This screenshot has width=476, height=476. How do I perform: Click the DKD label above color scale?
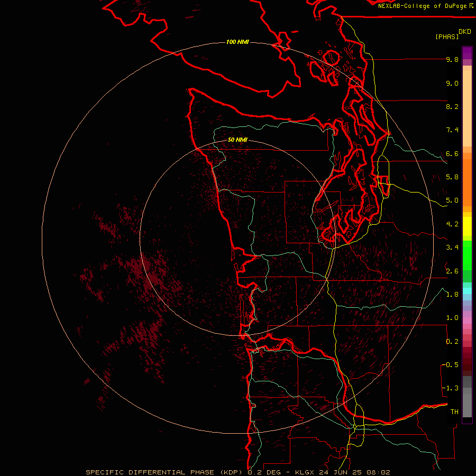coord(465,32)
